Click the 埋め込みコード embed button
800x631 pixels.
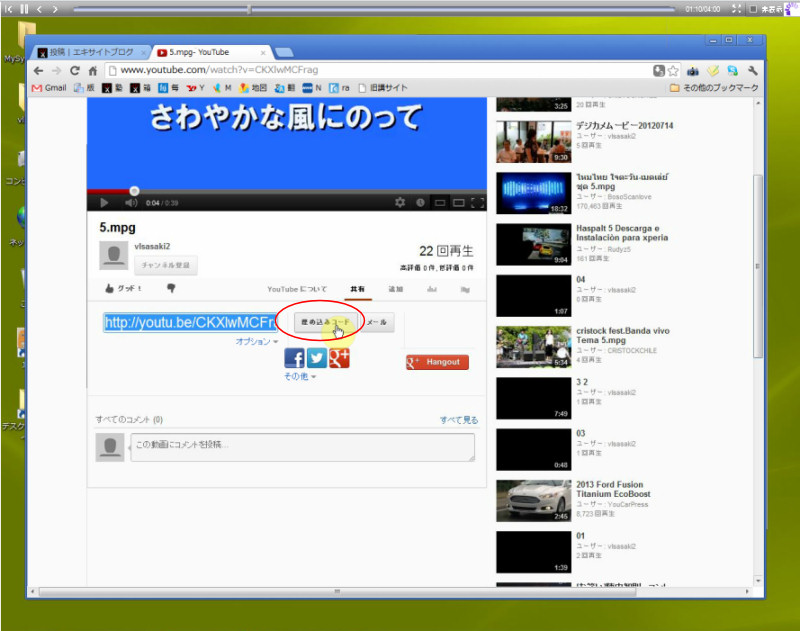[x=325, y=322]
